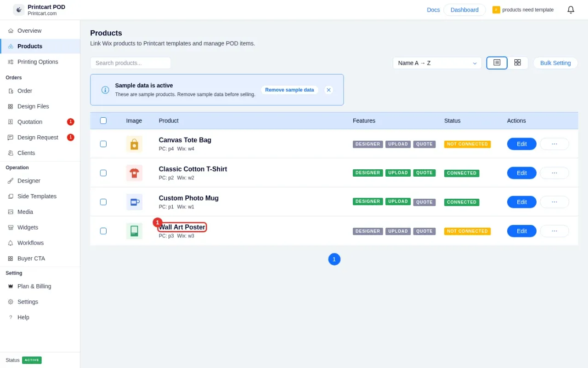Open more actions for Custom Photo Mug
The image size is (588, 368).
[x=554, y=202]
